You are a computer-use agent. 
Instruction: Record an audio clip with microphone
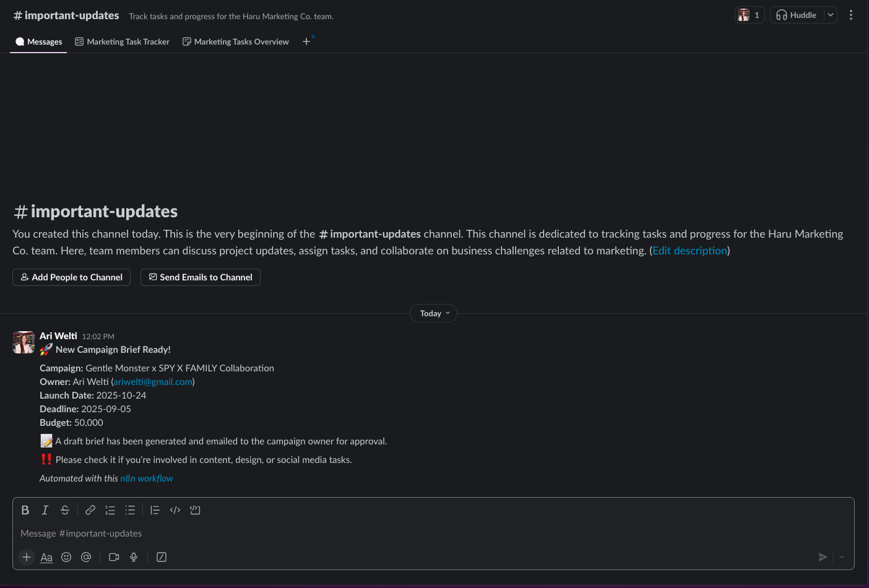click(134, 557)
